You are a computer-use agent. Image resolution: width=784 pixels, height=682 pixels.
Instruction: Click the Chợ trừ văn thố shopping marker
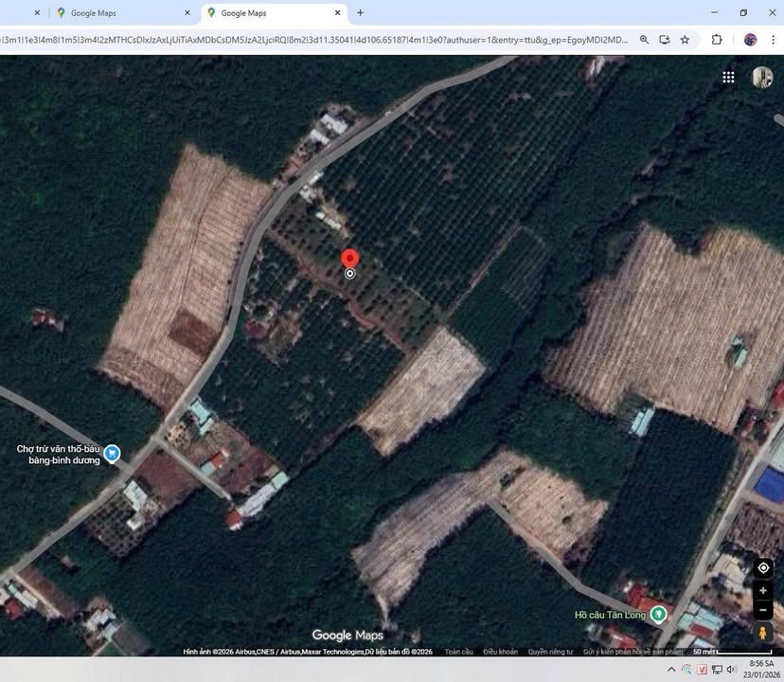click(x=113, y=454)
